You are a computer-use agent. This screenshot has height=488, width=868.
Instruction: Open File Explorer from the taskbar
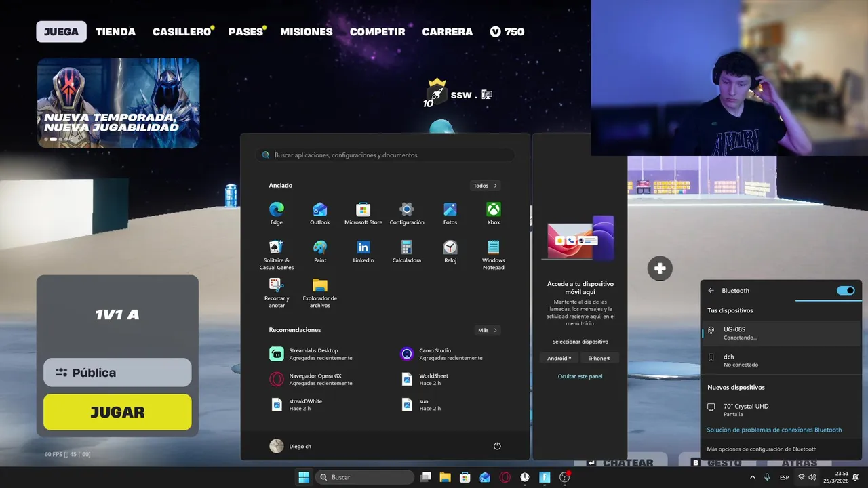(445, 477)
